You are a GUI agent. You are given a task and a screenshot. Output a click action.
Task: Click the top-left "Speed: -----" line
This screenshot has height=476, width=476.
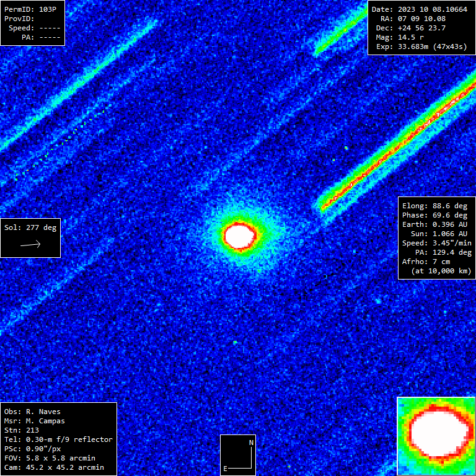pos(35,28)
